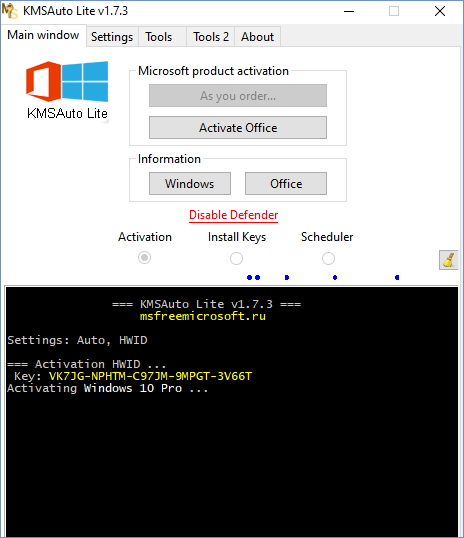Click the yellow product key text
The height and width of the screenshot is (538, 464).
pos(150,376)
